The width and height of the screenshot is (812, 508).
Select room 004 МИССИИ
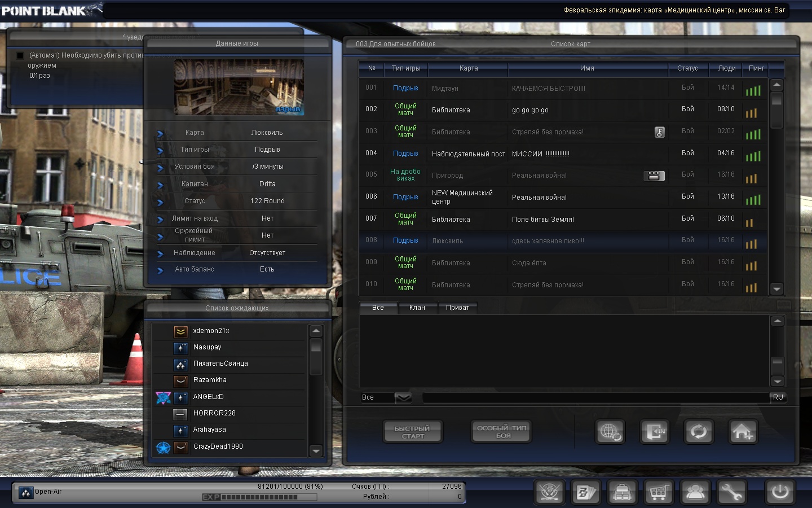(x=563, y=154)
